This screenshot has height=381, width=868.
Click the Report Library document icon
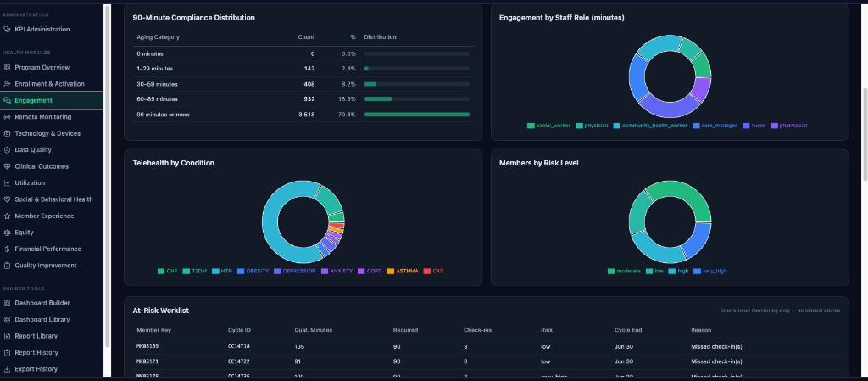click(7, 336)
